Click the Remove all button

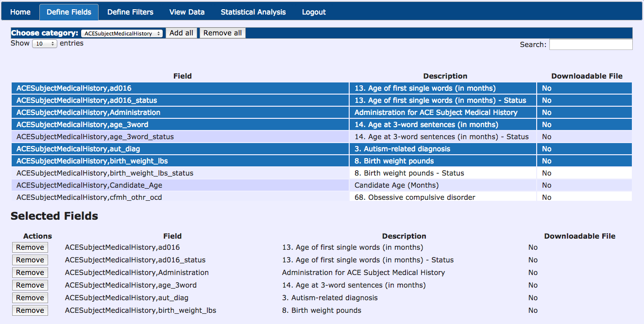click(x=222, y=33)
